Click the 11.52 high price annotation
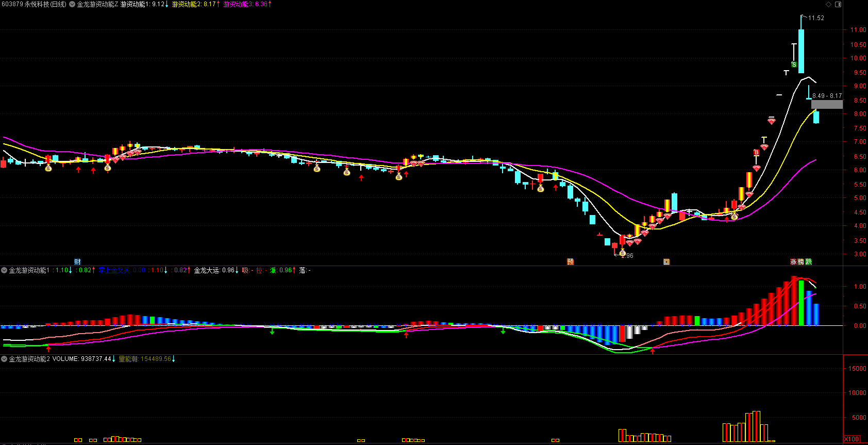This screenshot has height=445, width=868. [816, 18]
